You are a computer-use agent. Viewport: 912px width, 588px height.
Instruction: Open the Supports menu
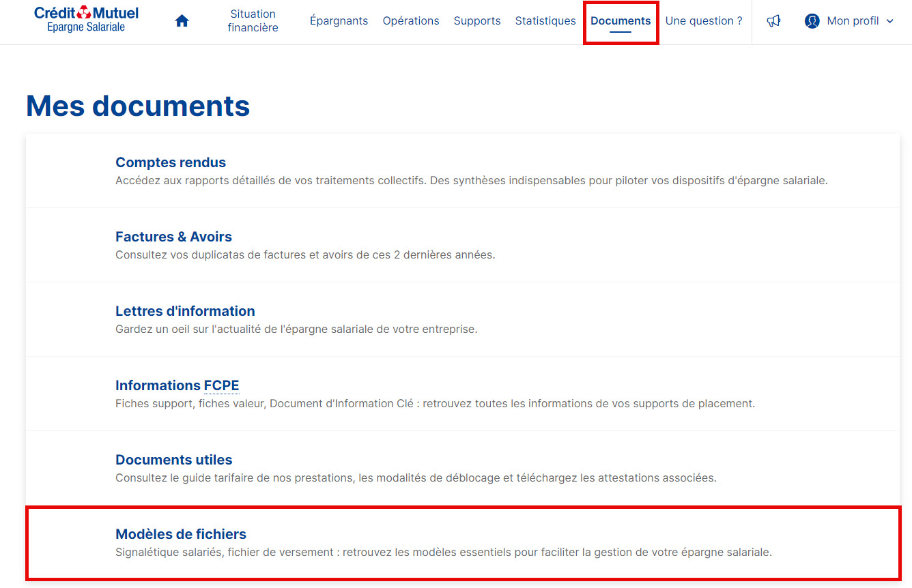pyautogui.click(x=477, y=21)
